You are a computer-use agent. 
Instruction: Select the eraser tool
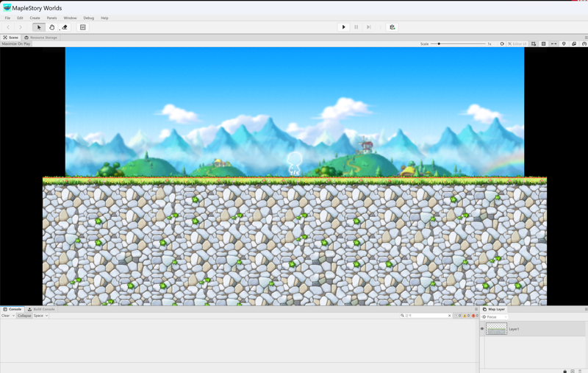(65, 27)
